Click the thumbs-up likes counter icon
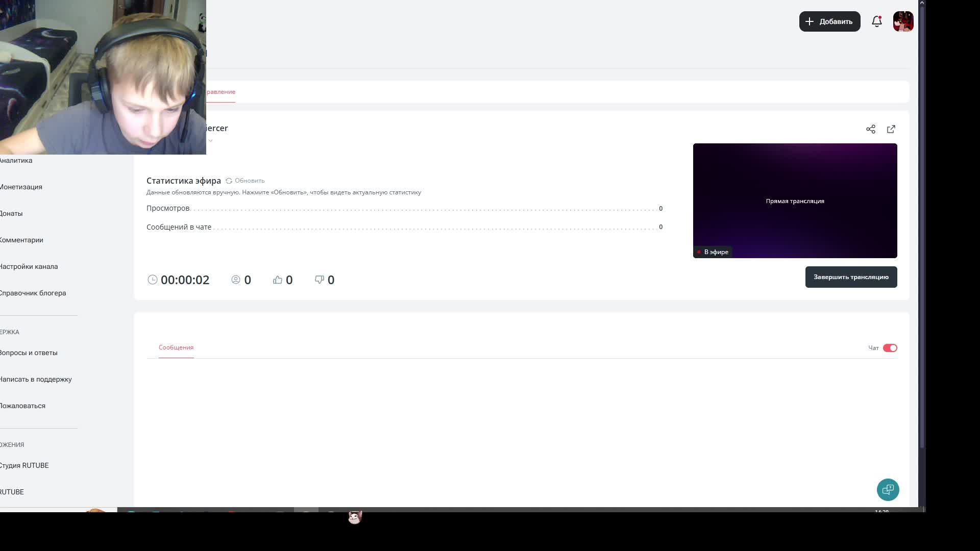The image size is (980, 551). (x=278, y=280)
